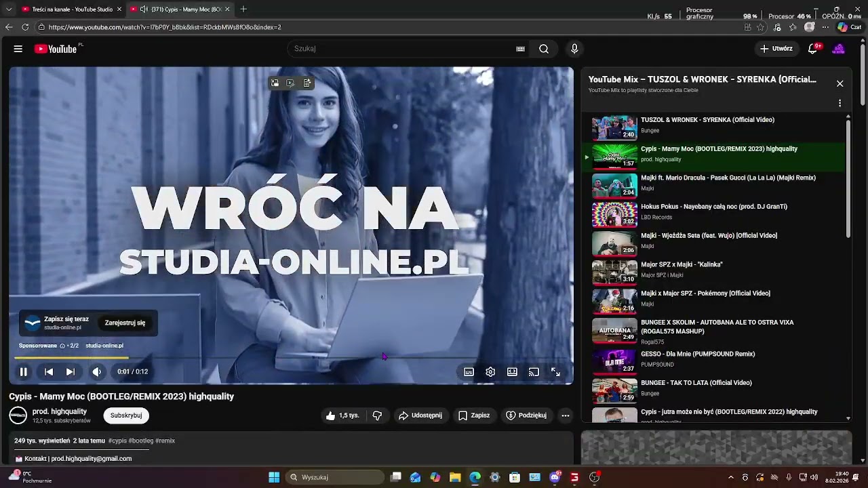Mute the video volume
The width and height of the screenshot is (868, 488).
[96, 371]
